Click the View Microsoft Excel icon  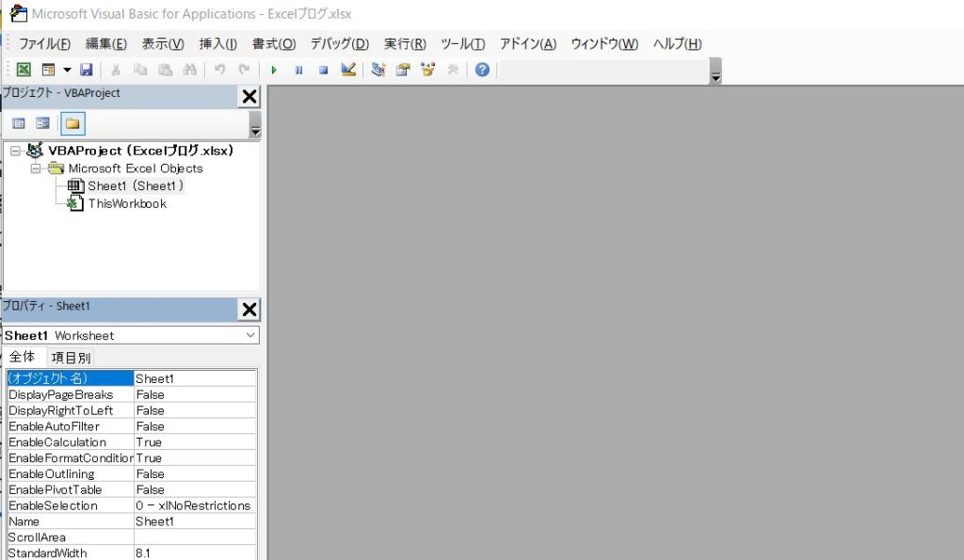coord(24,70)
